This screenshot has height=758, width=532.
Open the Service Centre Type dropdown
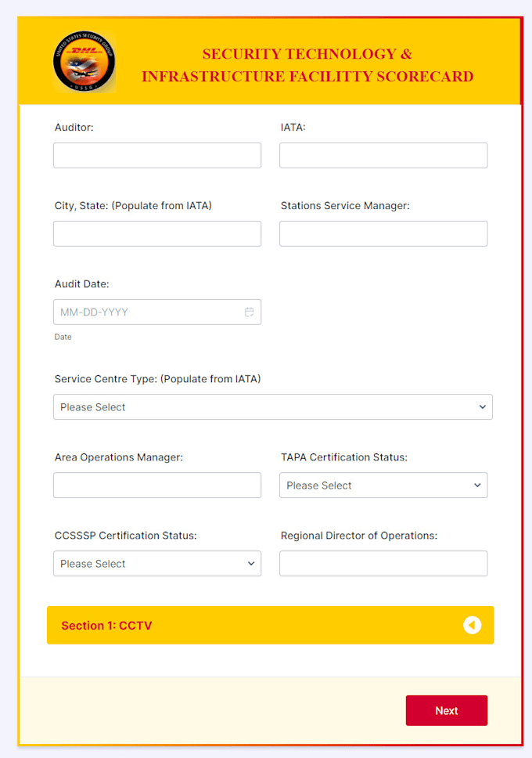pos(272,406)
